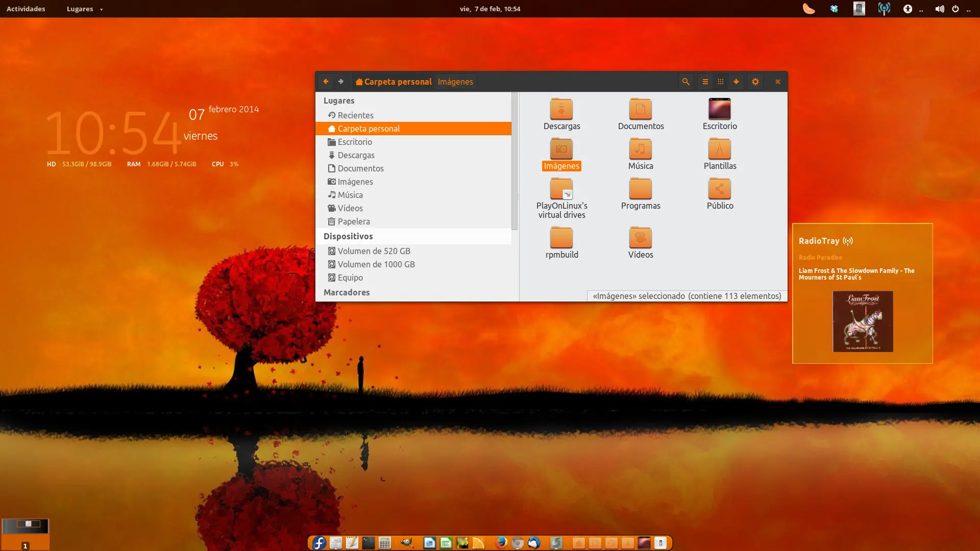Open Actividades from the top-left corner
Screen dimensions: 980x551
(26, 9)
